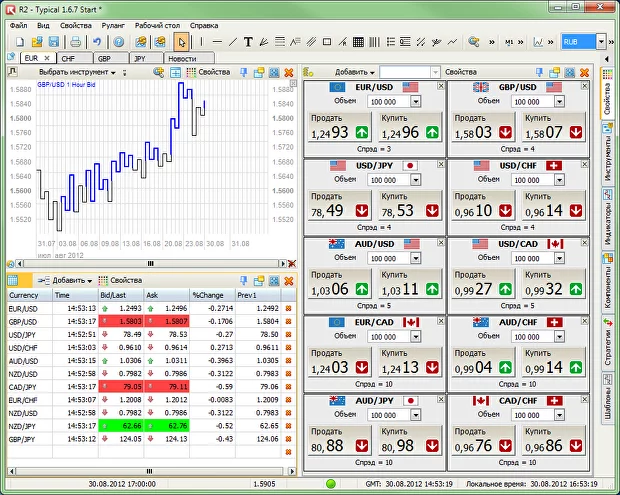The width and height of the screenshot is (620, 495).
Task: Click the green status indicator in status bar
Action: [x=331, y=484]
